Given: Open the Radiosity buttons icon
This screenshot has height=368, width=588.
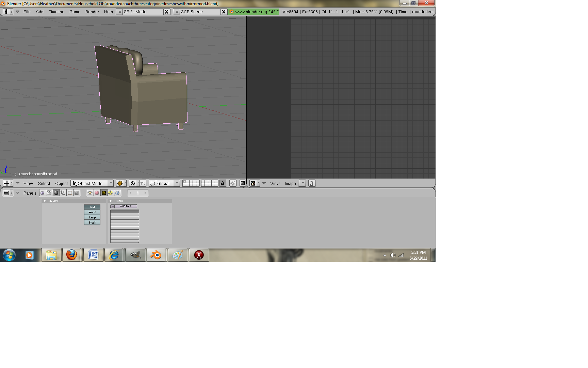Looking at the screenshot, I should [111, 193].
